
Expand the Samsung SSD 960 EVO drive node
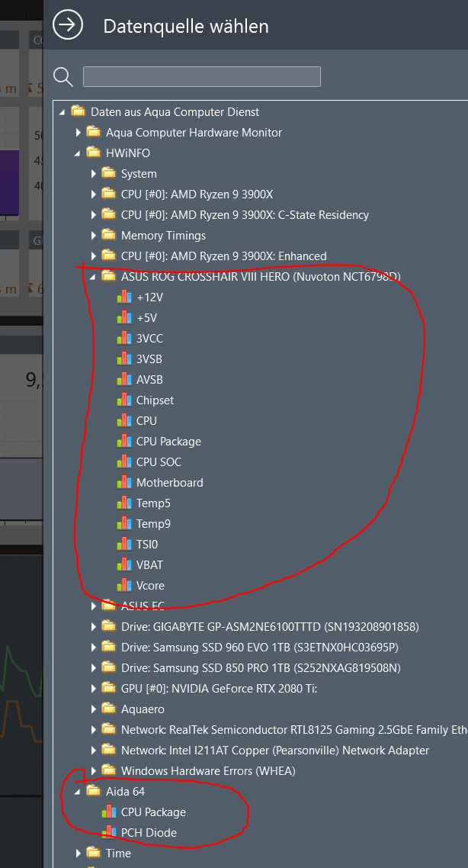(x=94, y=647)
